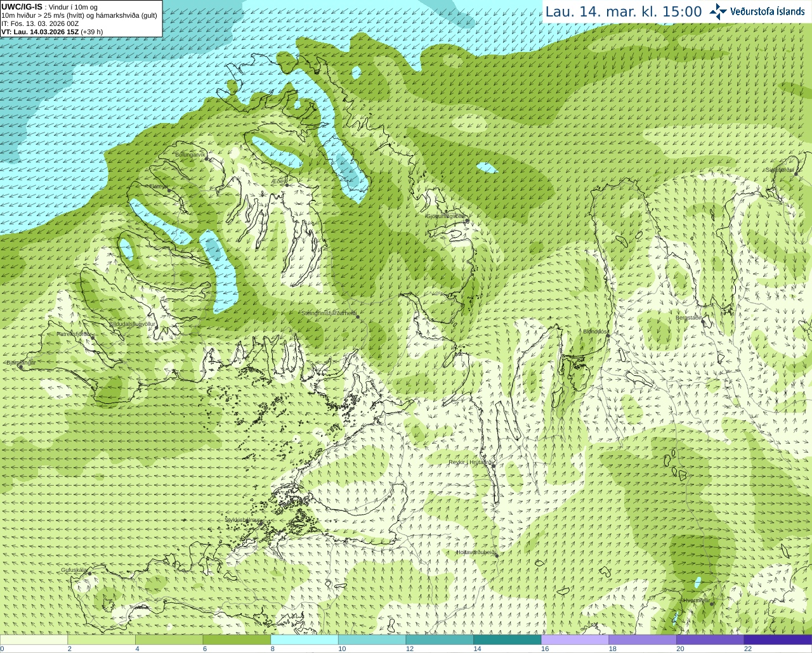Click the Gufuskálar station label
This screenshot has width=812, height=653.
pos(74,571)
